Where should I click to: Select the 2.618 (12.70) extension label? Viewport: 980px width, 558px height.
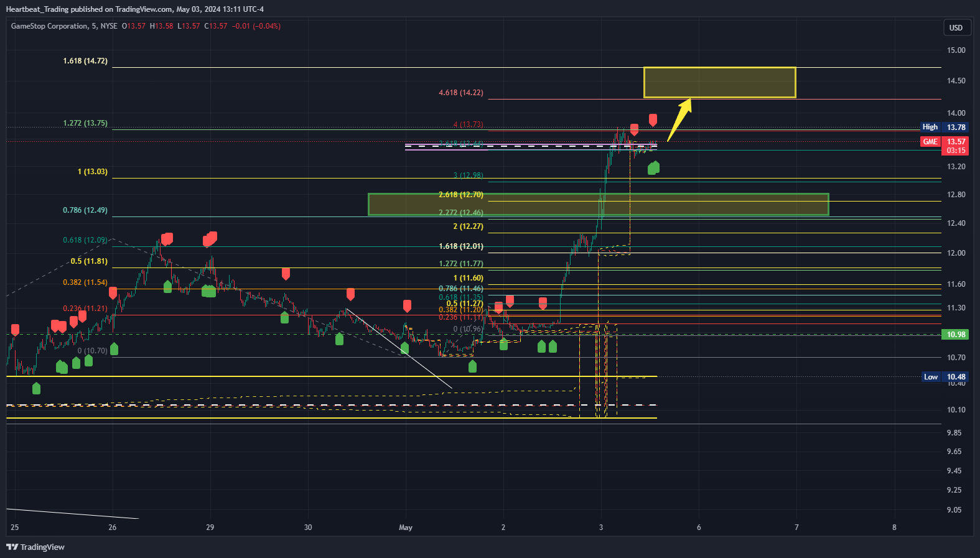tap(461, 195)
